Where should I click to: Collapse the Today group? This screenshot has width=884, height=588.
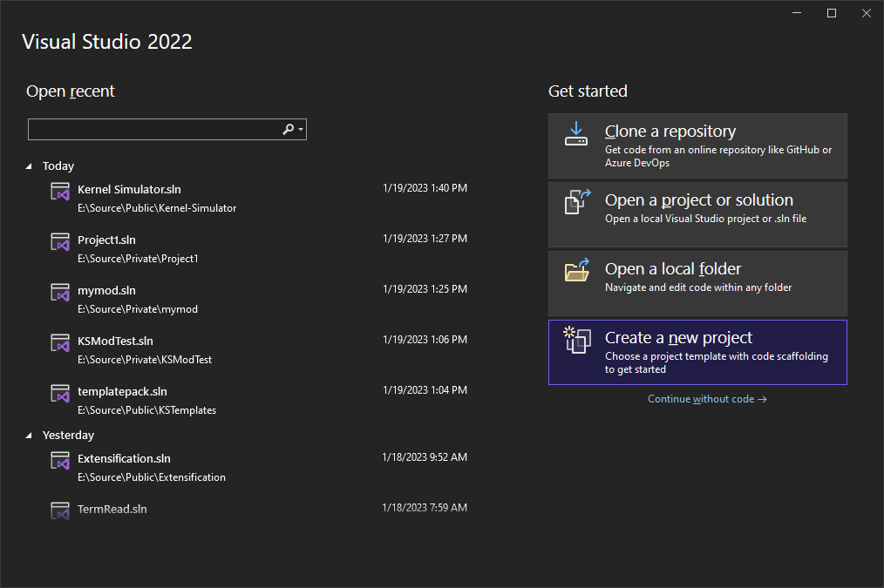(30, 166)
